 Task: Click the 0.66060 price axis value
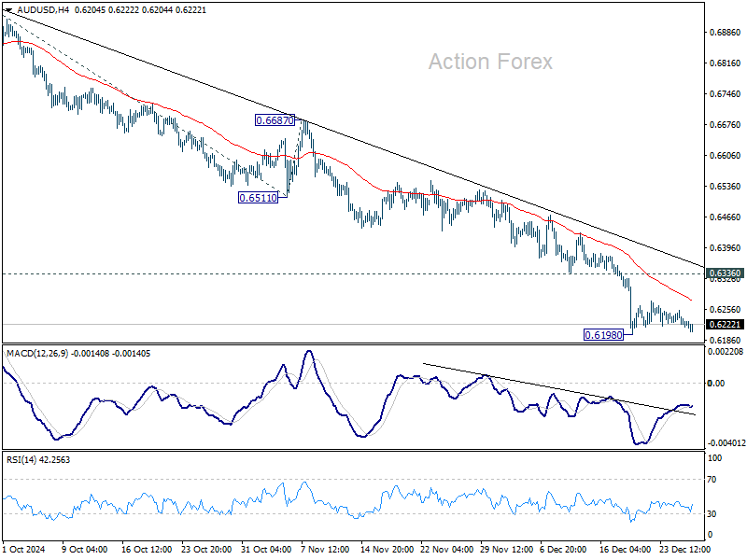[x=726, y=155]
